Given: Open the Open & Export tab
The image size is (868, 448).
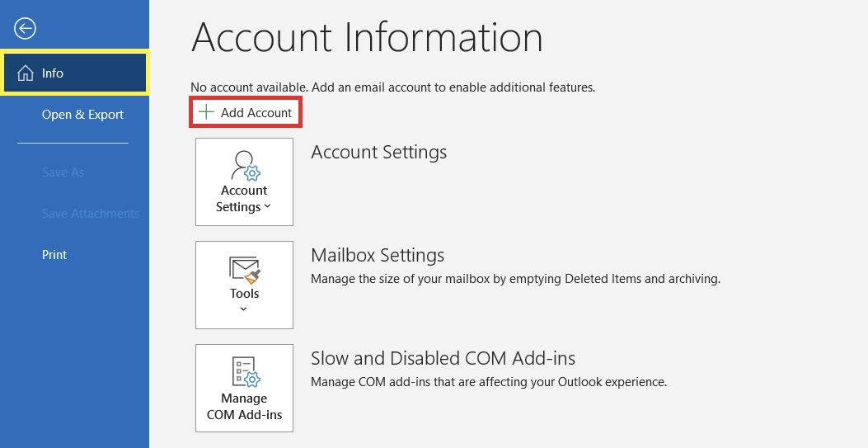Looking at the screenshot, I should 82,115.
